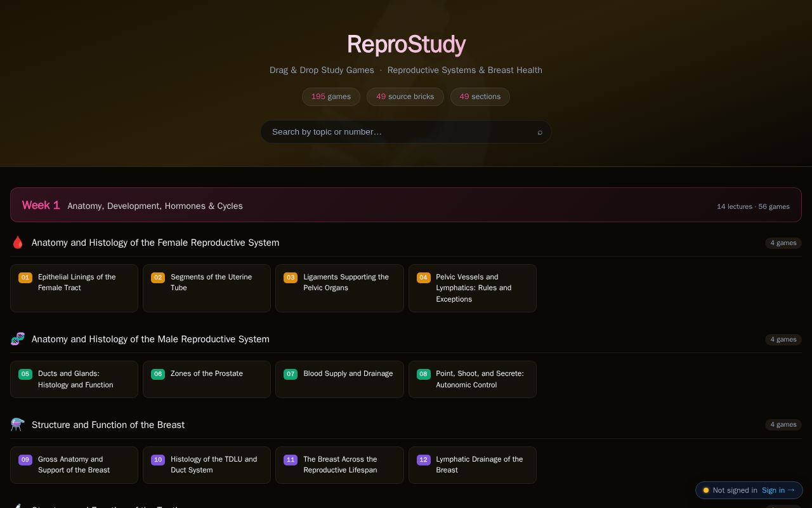Viewport: 812px width, 508px height.
Task: Start game 05 Ducts and Glands: Histology and Function
Action: [x=74, y=379]
